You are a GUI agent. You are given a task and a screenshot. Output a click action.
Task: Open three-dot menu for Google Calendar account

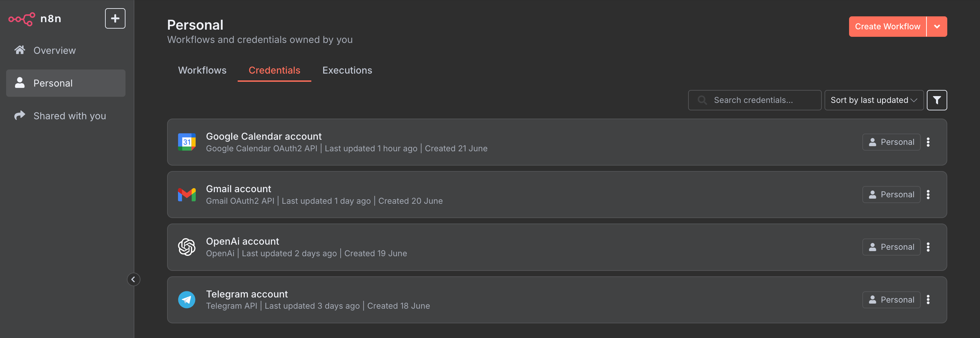[928, 142]
